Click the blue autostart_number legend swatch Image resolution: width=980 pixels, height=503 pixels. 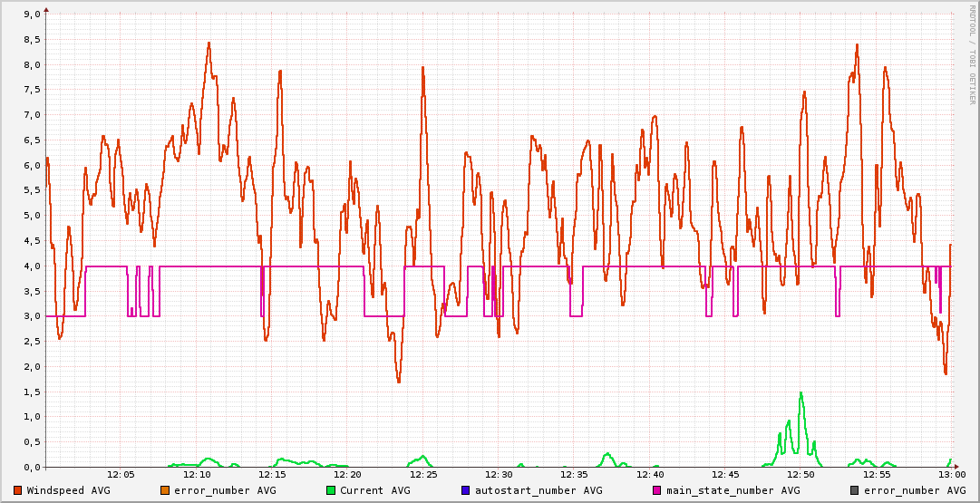466,490
